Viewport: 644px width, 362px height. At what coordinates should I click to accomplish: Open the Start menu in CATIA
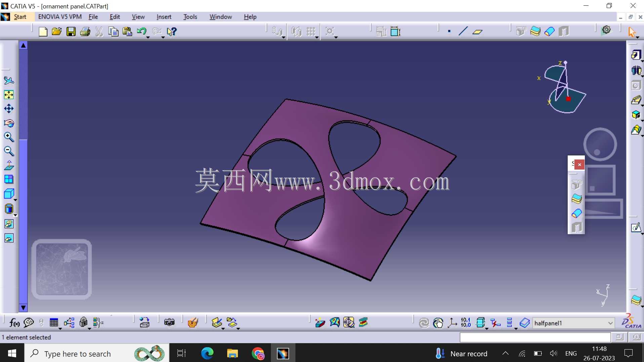click(x=20, y=17)
